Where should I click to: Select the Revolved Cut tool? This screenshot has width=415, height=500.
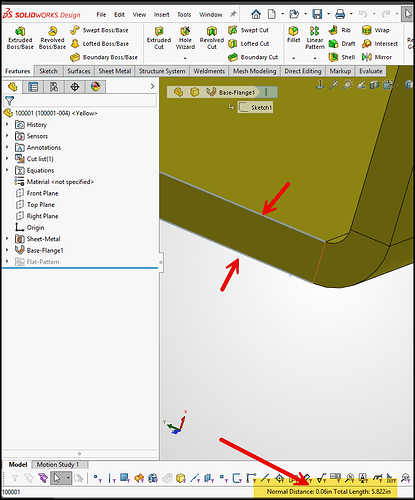tap(212, 38)
